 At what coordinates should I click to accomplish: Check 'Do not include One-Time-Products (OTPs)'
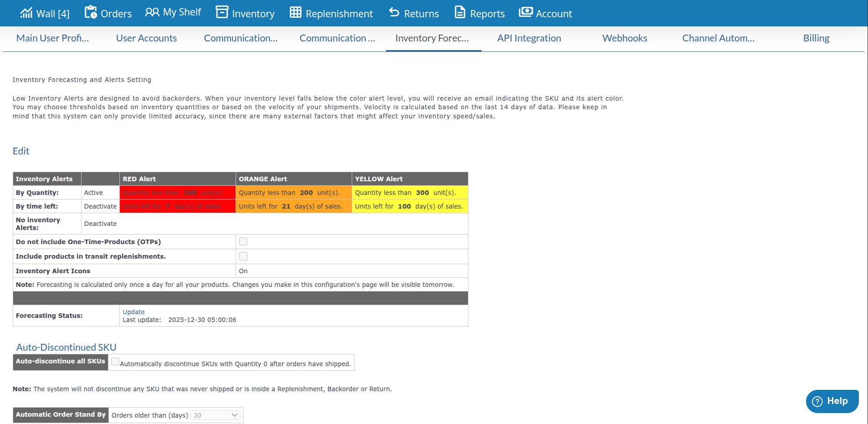pyautogui.click(x=243, y=241)
